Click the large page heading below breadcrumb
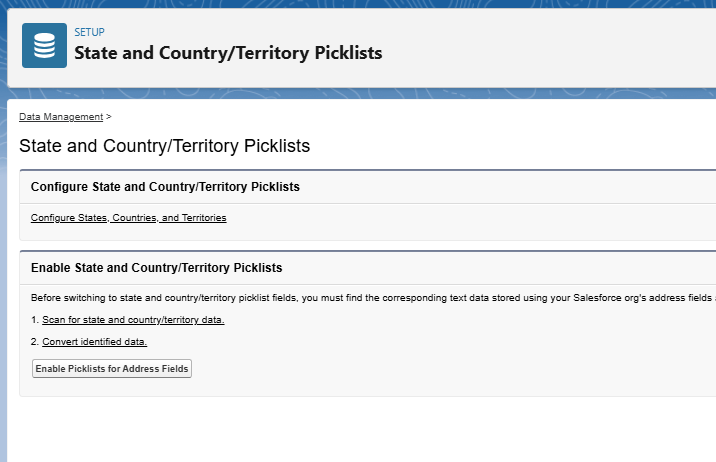Screen dimensions: 716x462 pos(164,146)
